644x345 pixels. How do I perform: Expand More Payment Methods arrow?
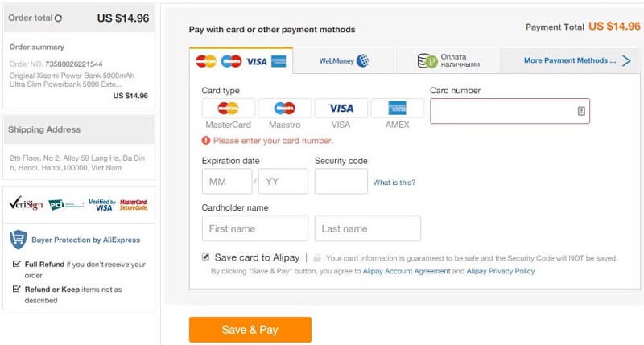(x=626, y=60)
